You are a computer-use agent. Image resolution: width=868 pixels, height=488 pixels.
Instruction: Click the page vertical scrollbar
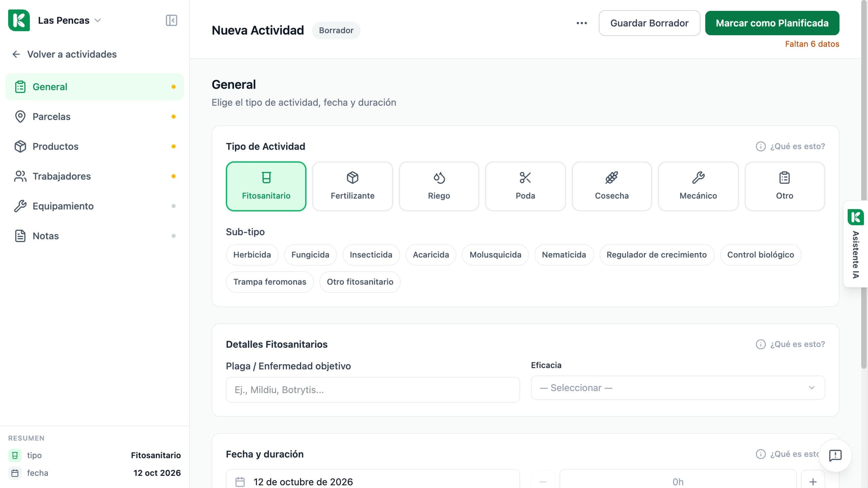coord(864,185)
